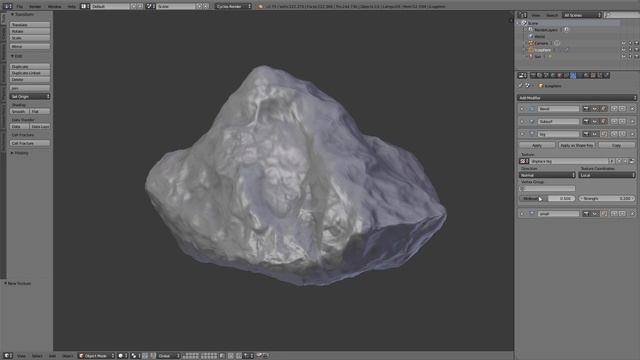The width and height of the screenshot is (640, 360).
Task: Remove the Subsurf modifier with X
Action: click(x=632, y=121)
